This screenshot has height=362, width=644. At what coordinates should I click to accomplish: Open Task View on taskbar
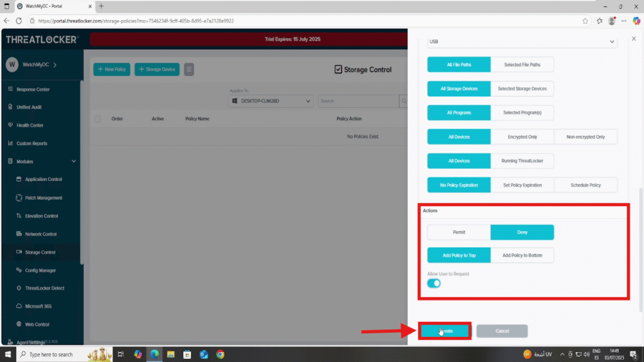tap(121, 354)
